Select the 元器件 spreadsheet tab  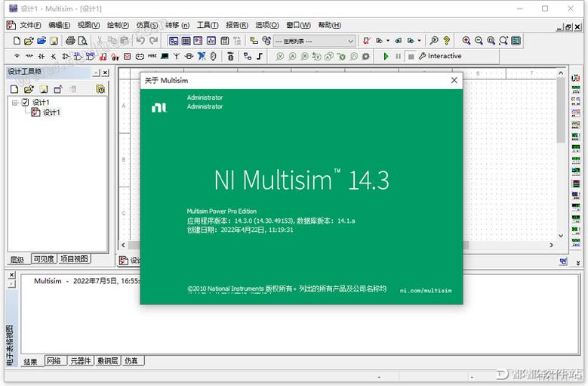click(x=80, y=360)
